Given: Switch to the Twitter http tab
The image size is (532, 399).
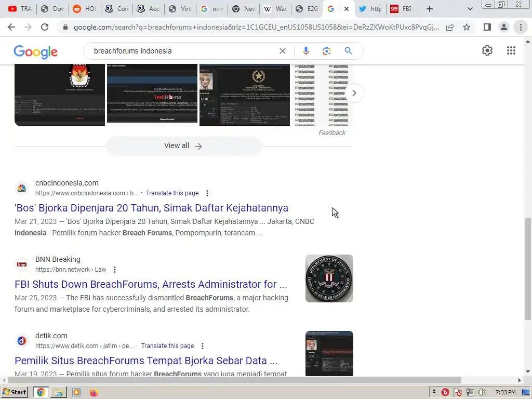Looking at the screenshot, I should pyautogui.click(x=370, y=9).
